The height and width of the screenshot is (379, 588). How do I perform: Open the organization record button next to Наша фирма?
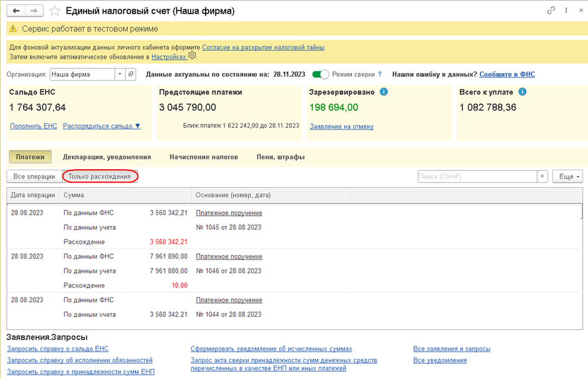[x=131, y=74]
